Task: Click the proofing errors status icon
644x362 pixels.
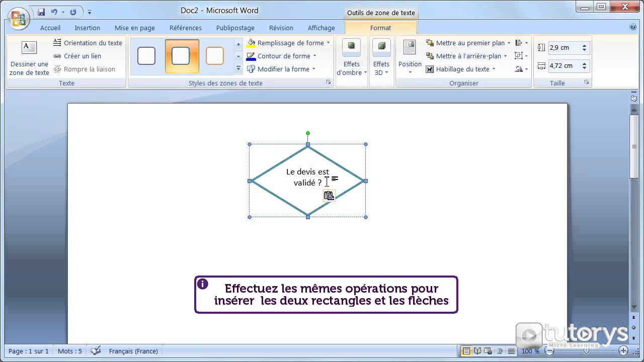Action: [96, 351]
